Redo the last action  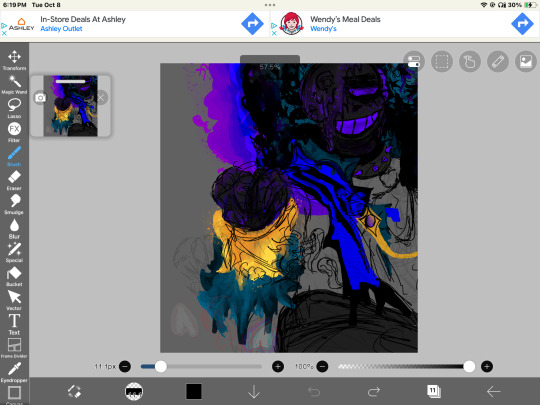[x=374, y=392]
